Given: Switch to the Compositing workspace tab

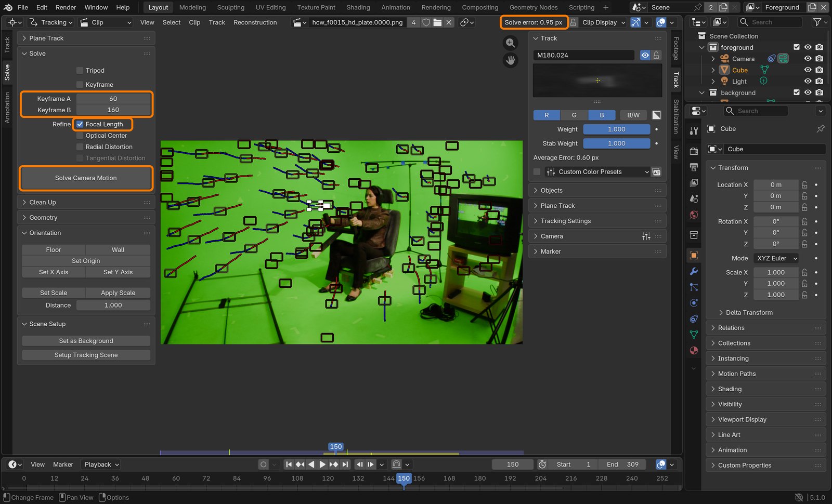Looking at the screenshot, I should 479,7.
